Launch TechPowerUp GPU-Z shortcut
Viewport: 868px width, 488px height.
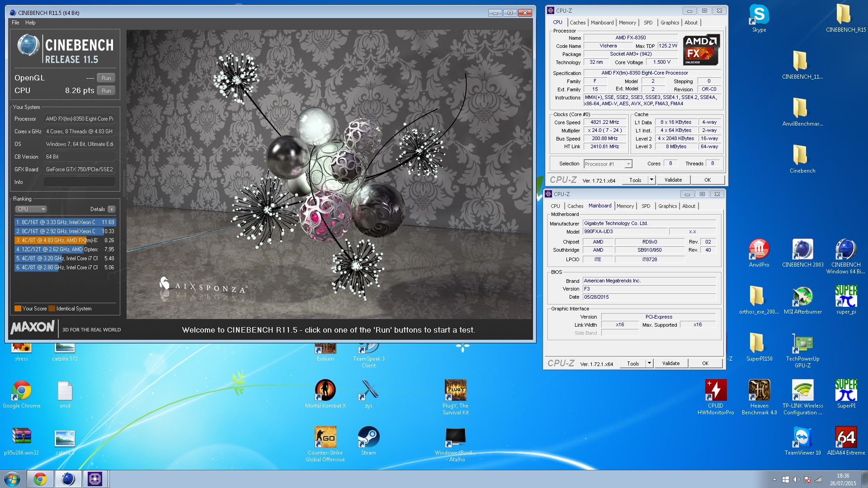[802, 350]
